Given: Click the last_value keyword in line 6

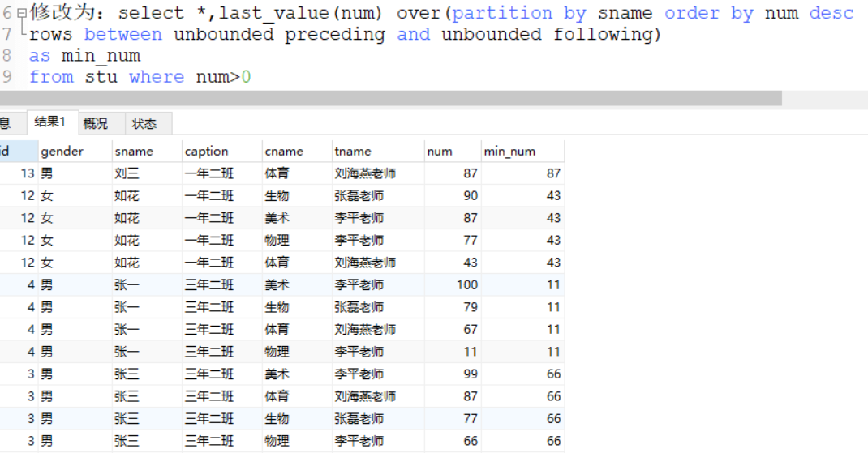Looking at the screenshot, I should [x=274, y=13].
